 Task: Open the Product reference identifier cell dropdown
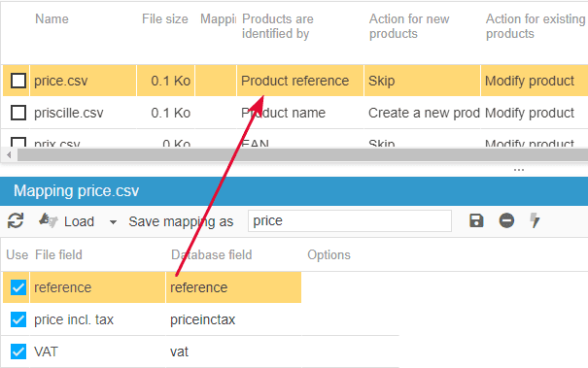[300, 81]
